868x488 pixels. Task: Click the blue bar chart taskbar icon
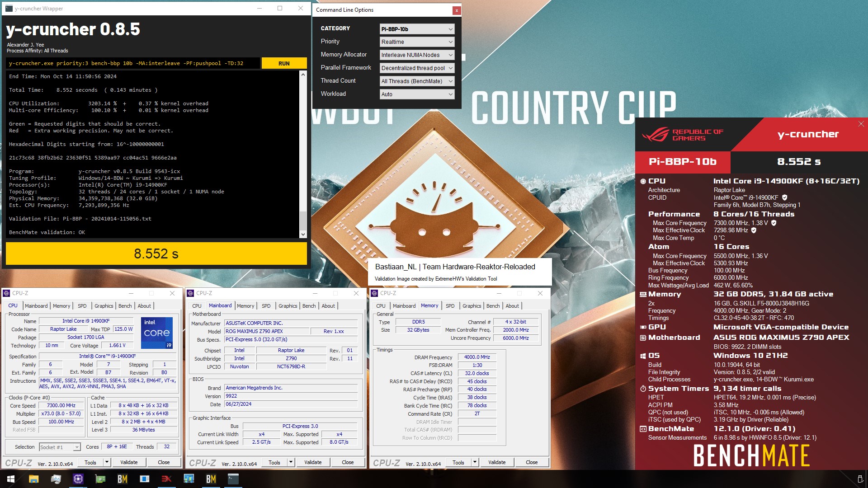tap(189, 479)
